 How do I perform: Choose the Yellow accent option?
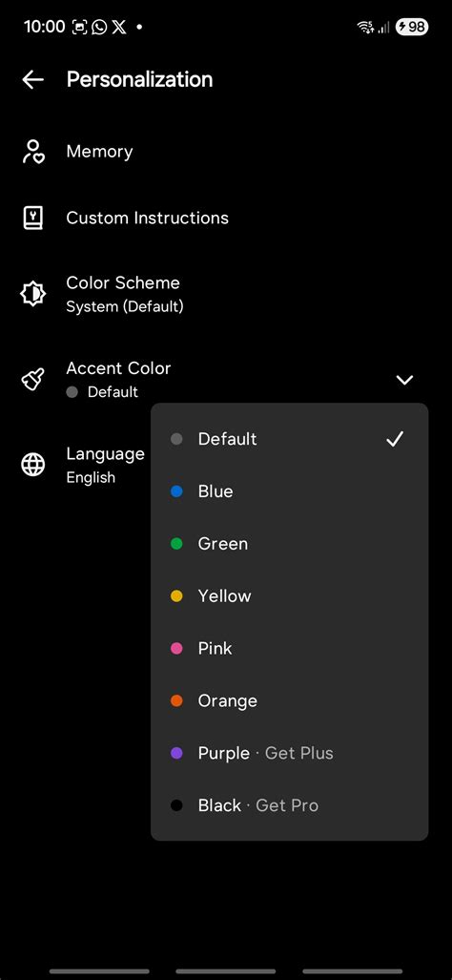(290, 596)
